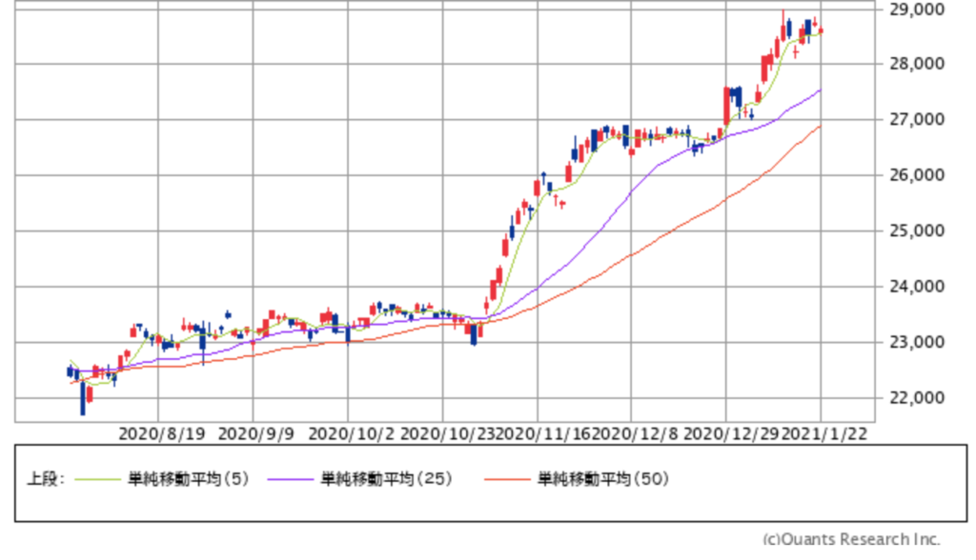976x560 pixels.
Task: Click the 単純移動平均(50) legend label
Action: [603, 479]
